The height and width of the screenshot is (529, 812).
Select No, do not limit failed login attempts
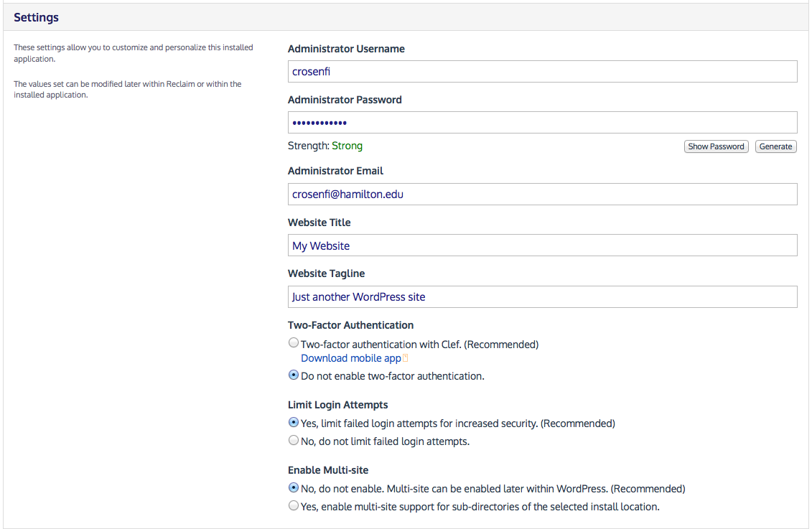point(294,440)
